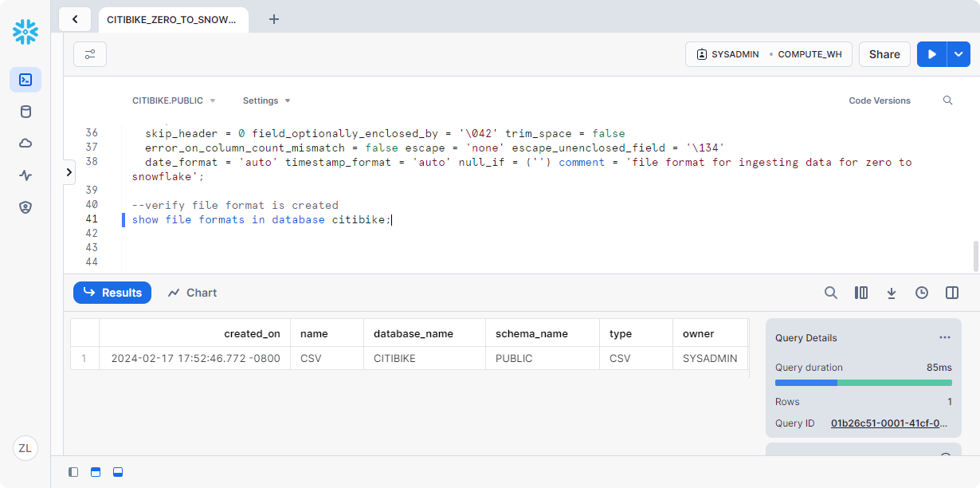Open the query history clock icon
This screenshot has width=980, height=488.
[x=922, y=293]
